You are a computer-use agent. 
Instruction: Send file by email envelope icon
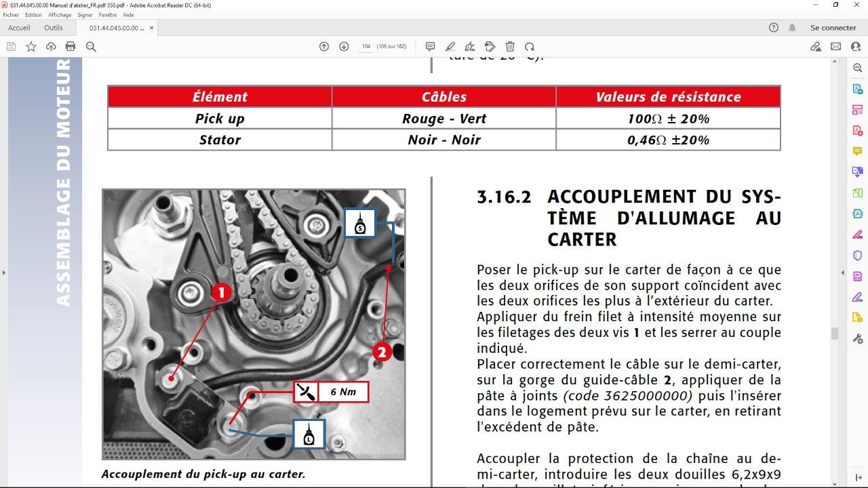tap(835, 47)
